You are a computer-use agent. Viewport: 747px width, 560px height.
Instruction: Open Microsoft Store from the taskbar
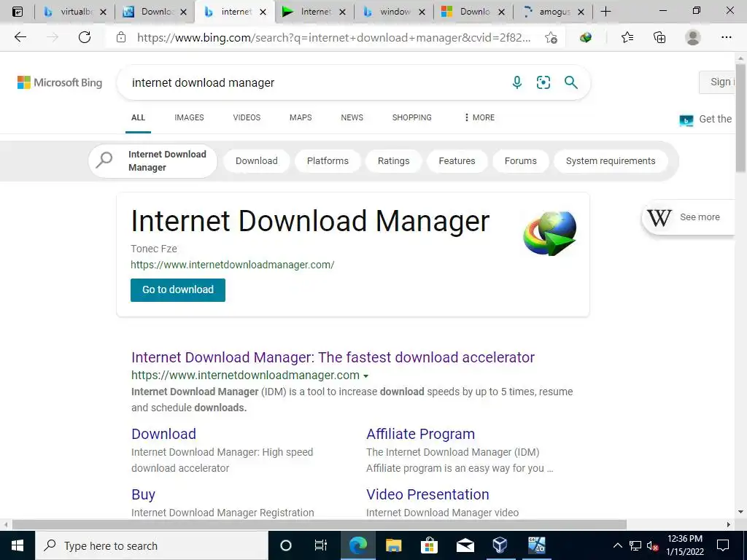pyautogui.click(x=429, y=545)
